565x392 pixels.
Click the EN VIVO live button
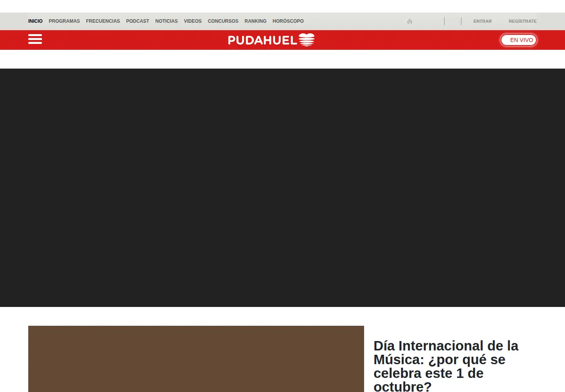click(518, 40)
